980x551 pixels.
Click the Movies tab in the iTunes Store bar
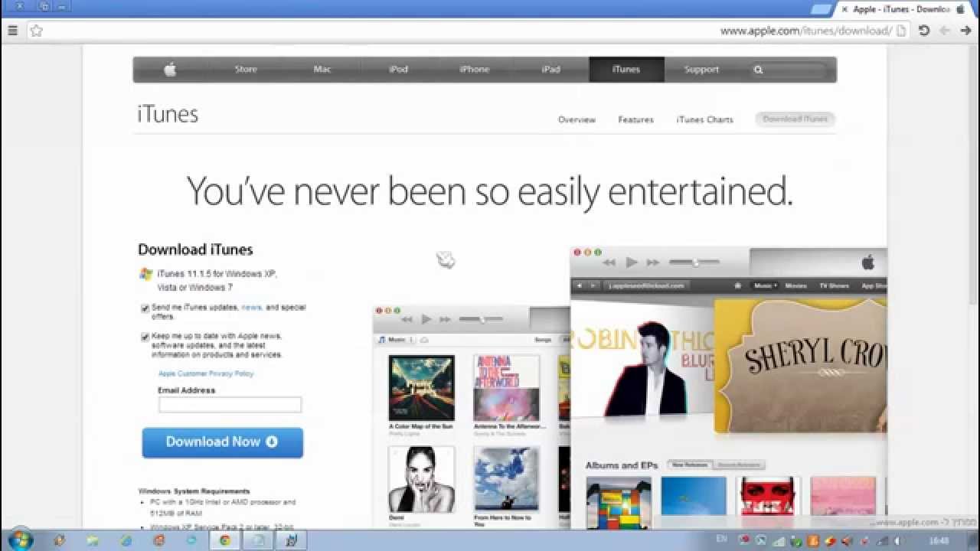tap(795, 285)
